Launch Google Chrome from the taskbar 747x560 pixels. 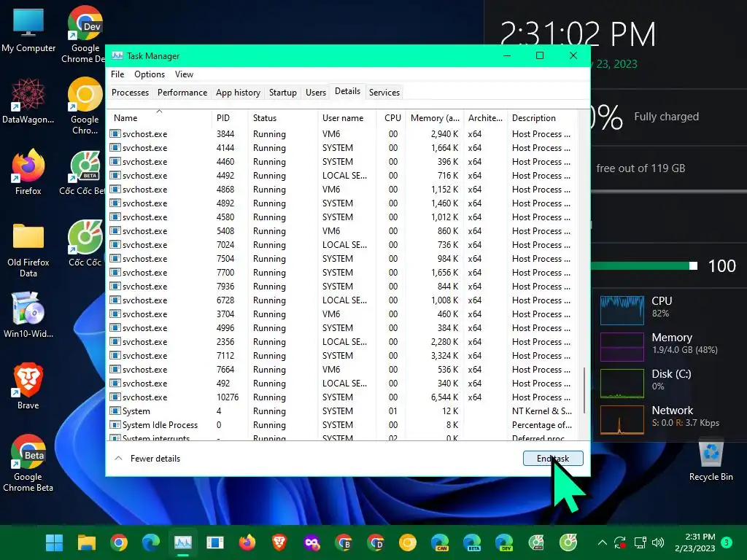click(119, 542)
